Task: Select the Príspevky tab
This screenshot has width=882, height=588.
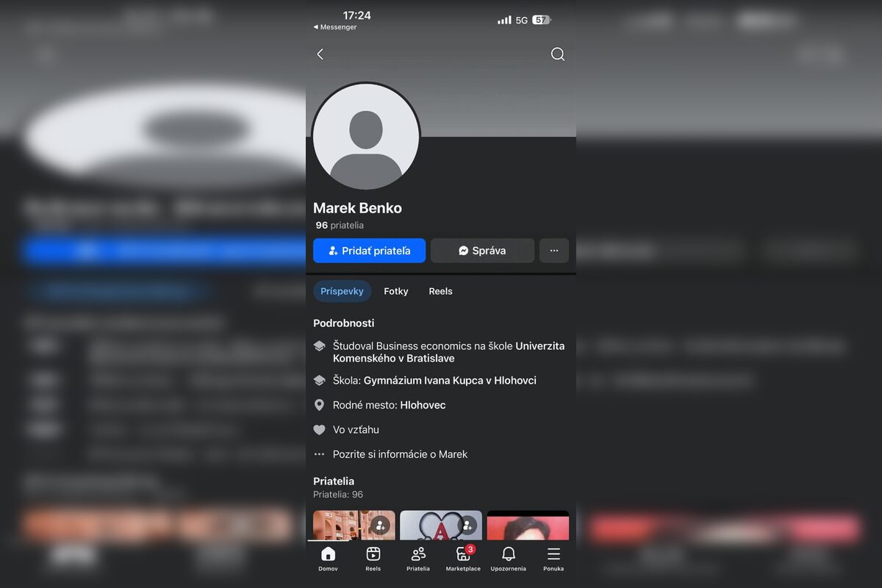Action: 342,291
